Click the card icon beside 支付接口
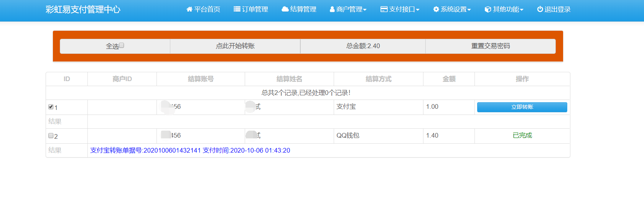 (384, 9)
